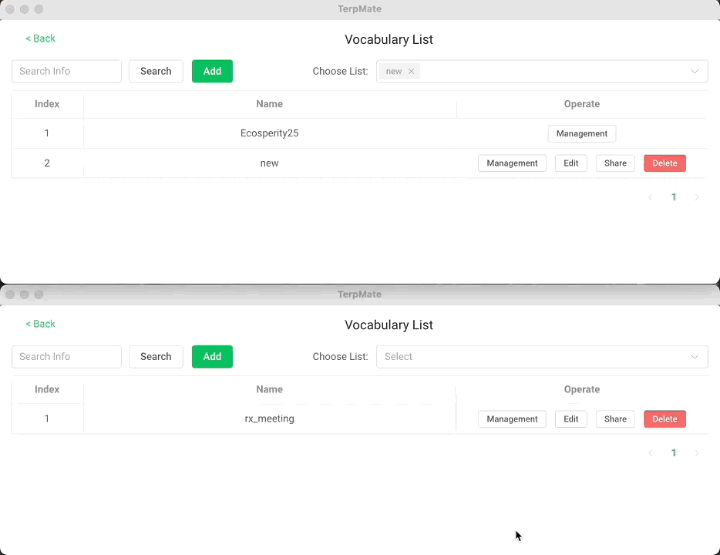This screenshot has height=555, width=720.
Task: Click Search button in top window
Action: [x=156, y=71]
